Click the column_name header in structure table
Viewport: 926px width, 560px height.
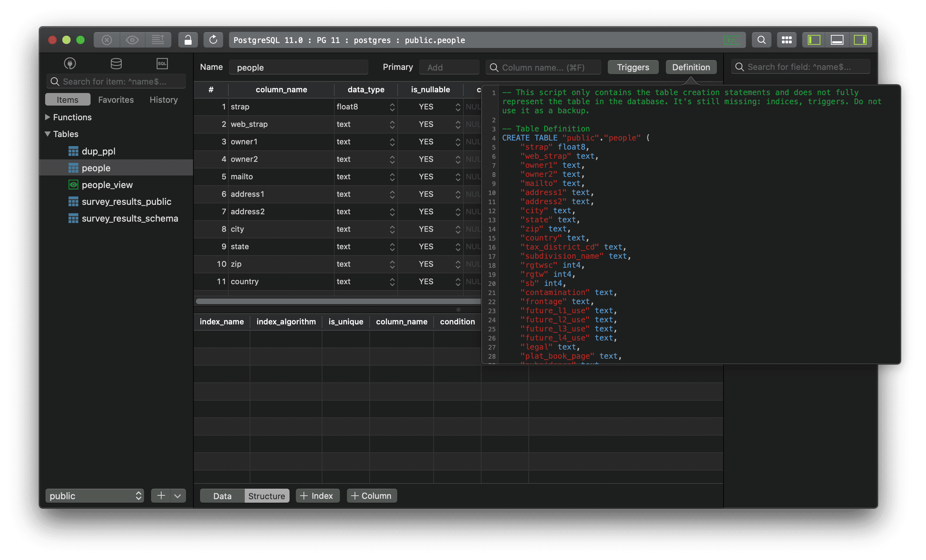(x=281, y=89)
